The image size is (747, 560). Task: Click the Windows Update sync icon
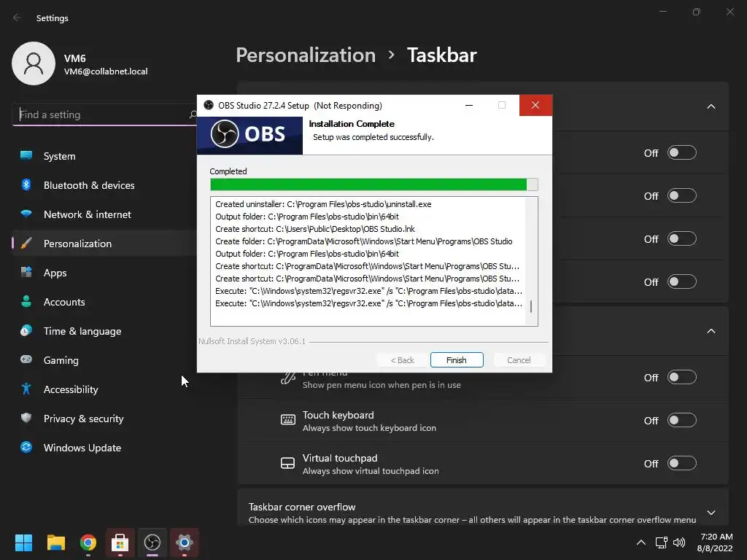(x=26, y=447)
